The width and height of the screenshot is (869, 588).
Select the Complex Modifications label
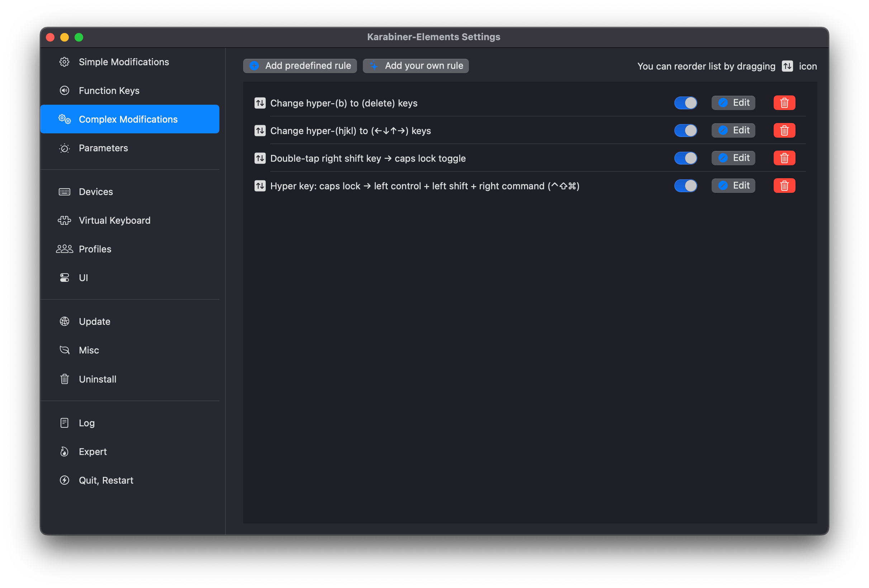pos(128,119)
